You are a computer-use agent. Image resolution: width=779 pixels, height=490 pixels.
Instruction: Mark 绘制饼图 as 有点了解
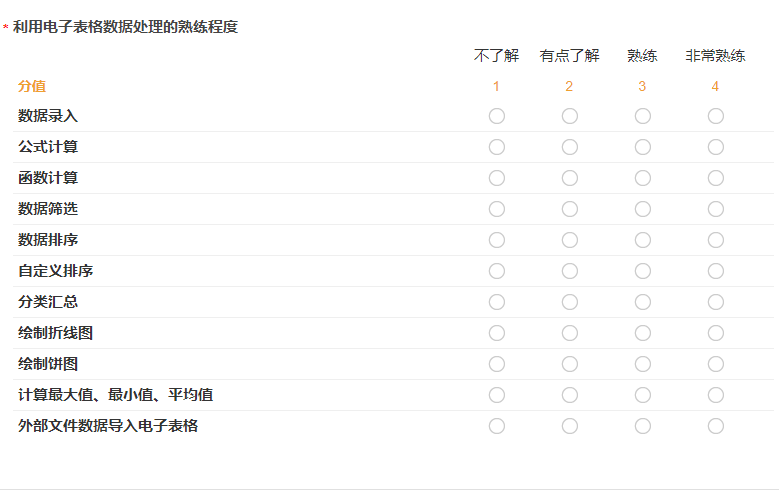[570, 364]
